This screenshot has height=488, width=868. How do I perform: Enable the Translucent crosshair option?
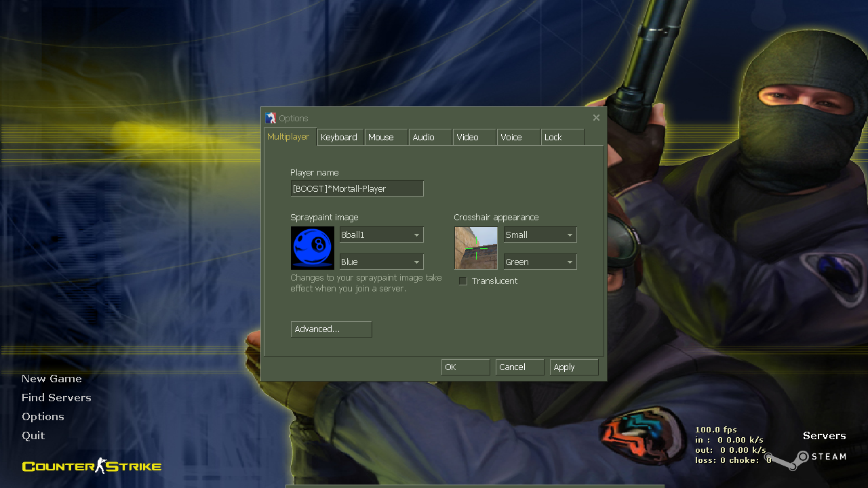pyautogui.click(x=462, y=281)
